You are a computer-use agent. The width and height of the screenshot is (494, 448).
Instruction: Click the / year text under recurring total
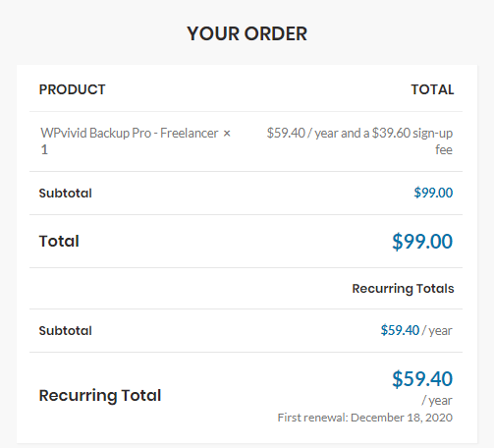tap(437, 400)
